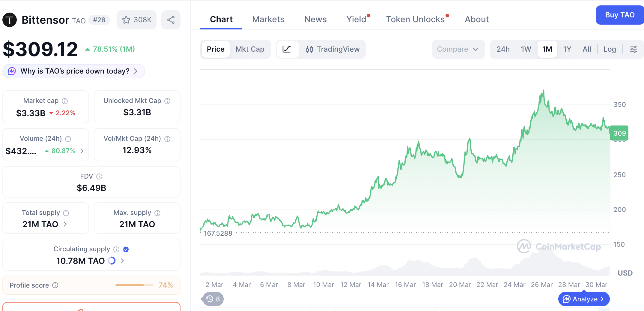Open the About tab
Screen dimensions: 644x311
pos(477,20)
